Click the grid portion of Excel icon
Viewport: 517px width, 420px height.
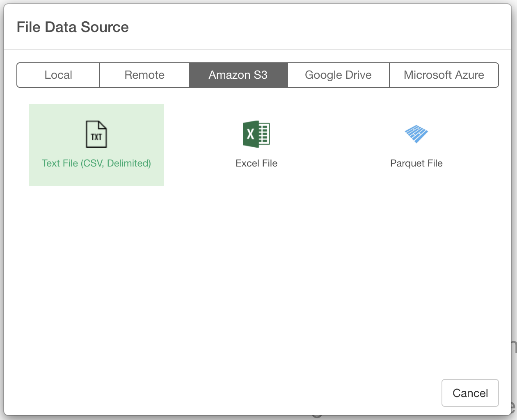(264, 134)
